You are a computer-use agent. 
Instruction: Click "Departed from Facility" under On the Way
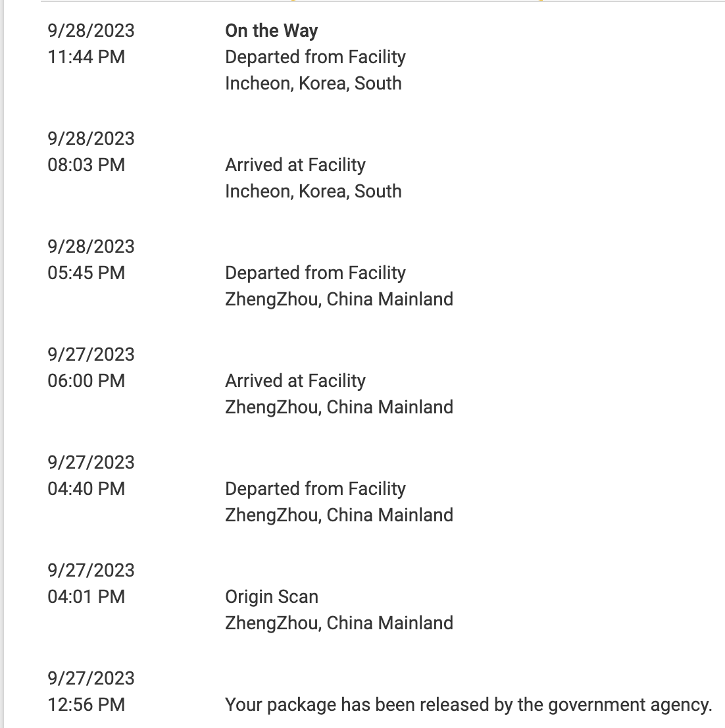click(315, 57)
